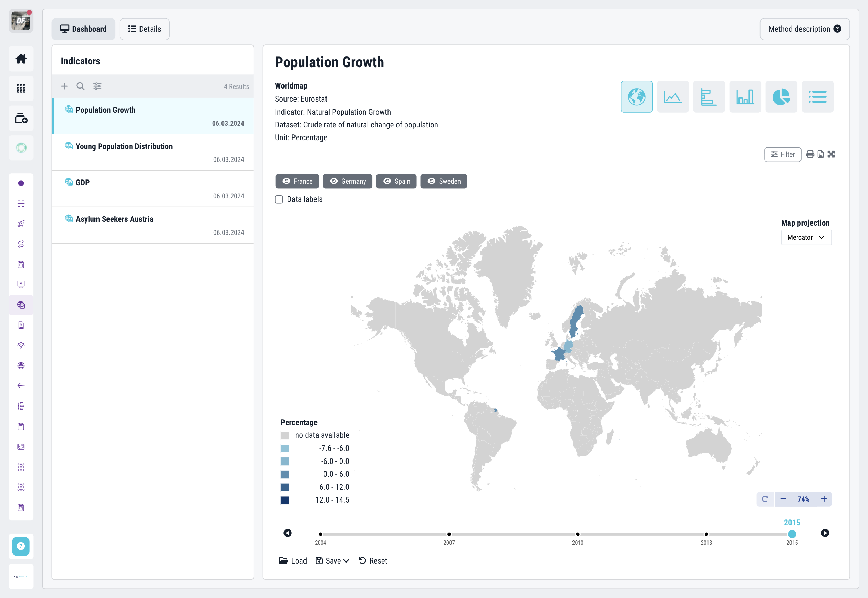
Task: Enable the Data labels checkbox
Action: click(x=279, y=199)
